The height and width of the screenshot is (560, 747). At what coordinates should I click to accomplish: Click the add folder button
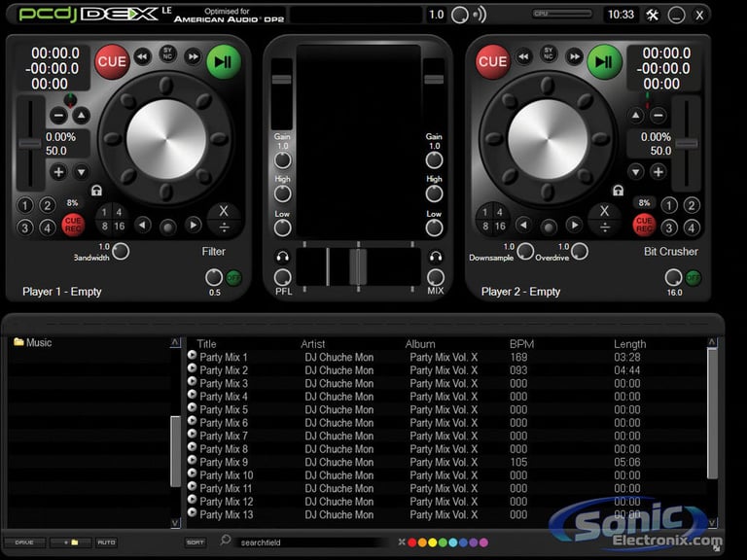[x=70, y=542]
